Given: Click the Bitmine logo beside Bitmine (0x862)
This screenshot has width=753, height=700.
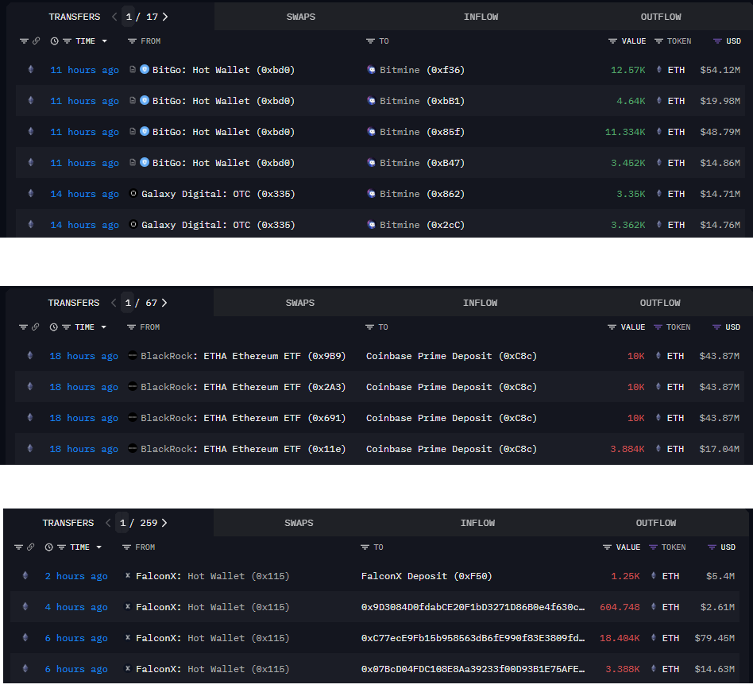Looking at the screenshot, I should pos(371,194).
